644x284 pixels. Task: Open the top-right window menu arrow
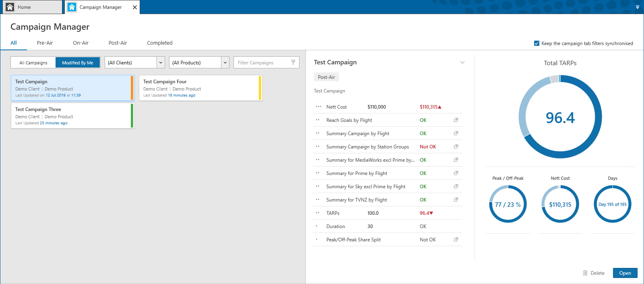coord(638,7)
